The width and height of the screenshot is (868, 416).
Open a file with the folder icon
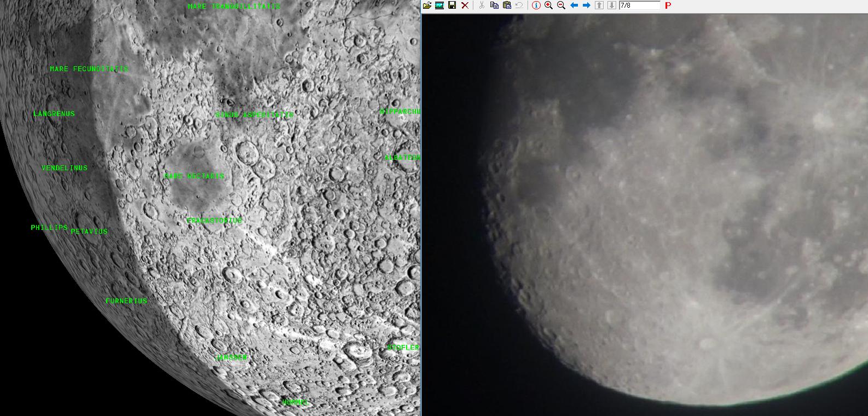pyautogui.click(x=427, y=5)
